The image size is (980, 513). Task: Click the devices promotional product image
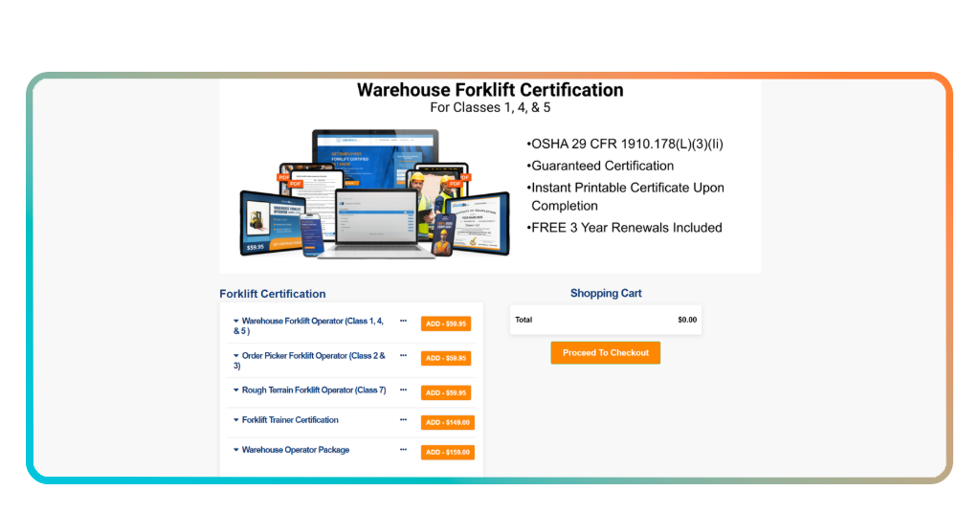pyautogui.click(x=375, y=193)
